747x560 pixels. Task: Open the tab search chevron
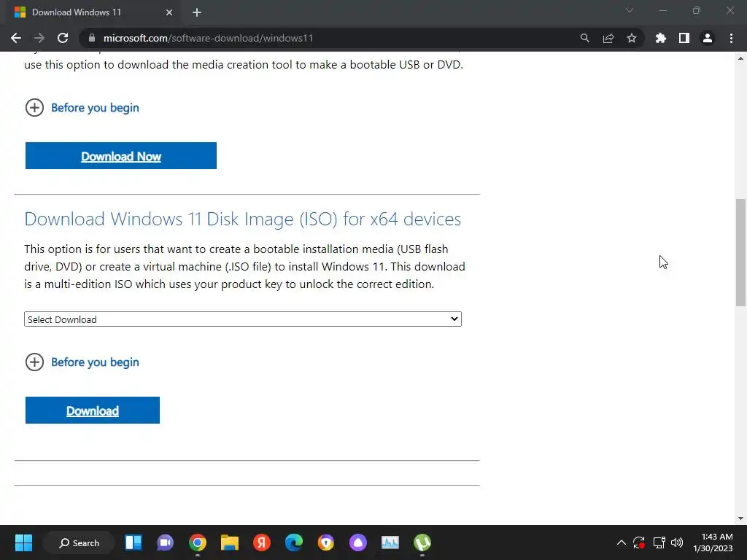tap(630, 10)
